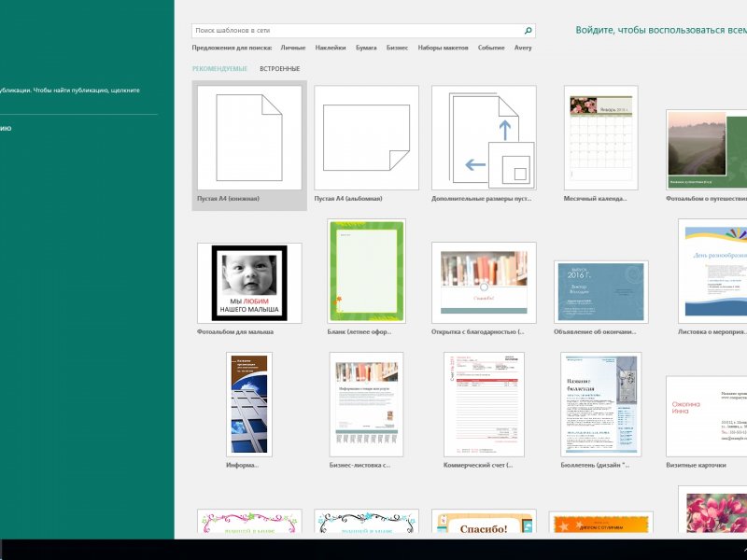Click the magnifying glass search icon
Viewport: 747px width, 560px height.
(528, 31)
